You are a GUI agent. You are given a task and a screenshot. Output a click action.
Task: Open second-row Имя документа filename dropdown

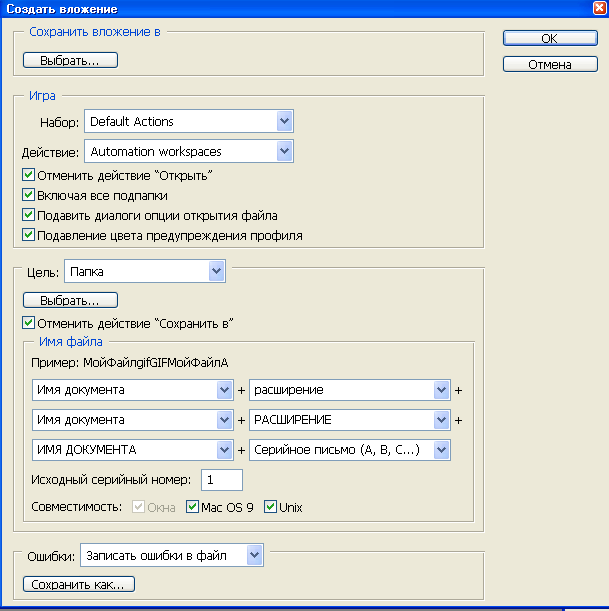click(132, 420)
